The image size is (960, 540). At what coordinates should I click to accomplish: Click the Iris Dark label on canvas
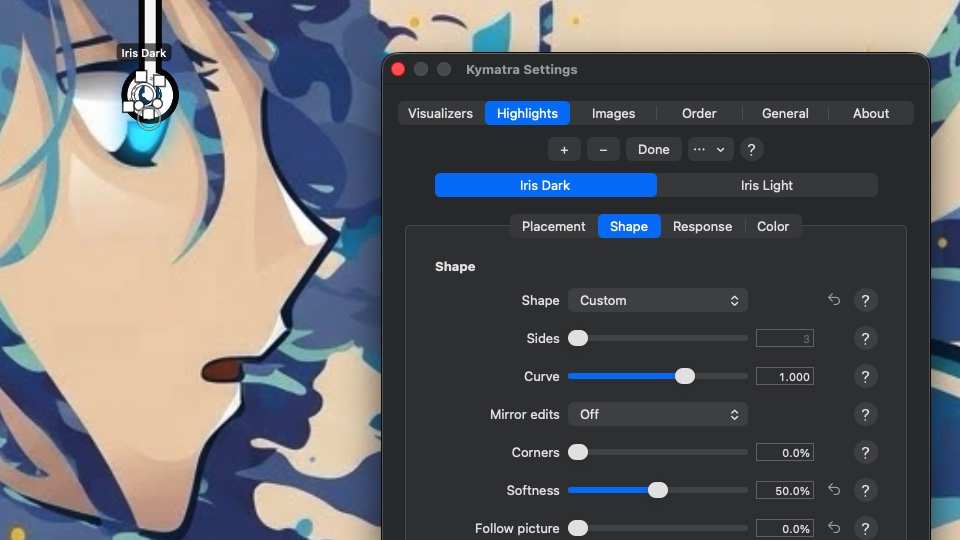143,53
